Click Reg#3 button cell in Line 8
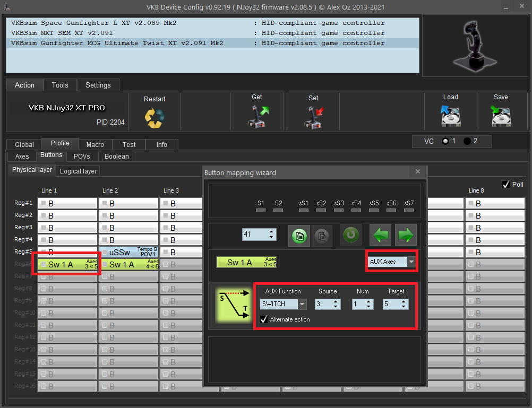This screenshot has height=408, width=532. pos(495,228)
